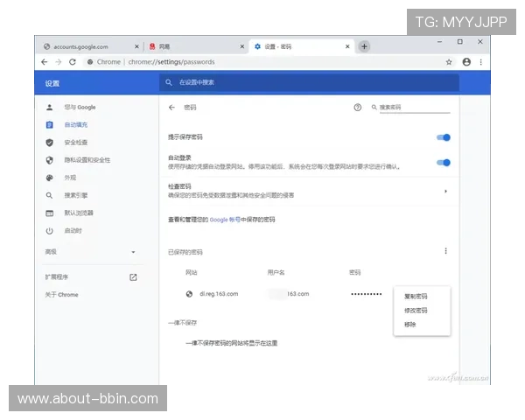The height and width of the screenshot is (420, 525).
Task: Open 搜索引擎 sidebar section
Action: (76, 195)
